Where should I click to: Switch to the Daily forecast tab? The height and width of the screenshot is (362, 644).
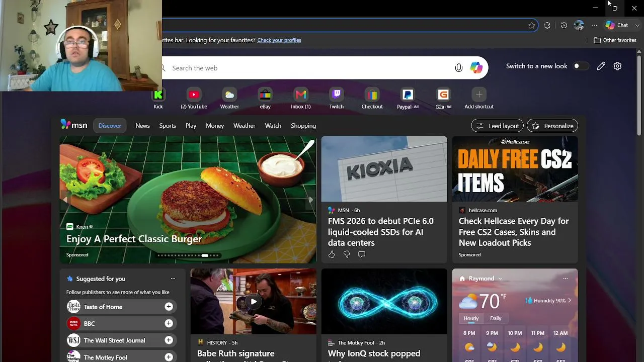tap(496, 318)
